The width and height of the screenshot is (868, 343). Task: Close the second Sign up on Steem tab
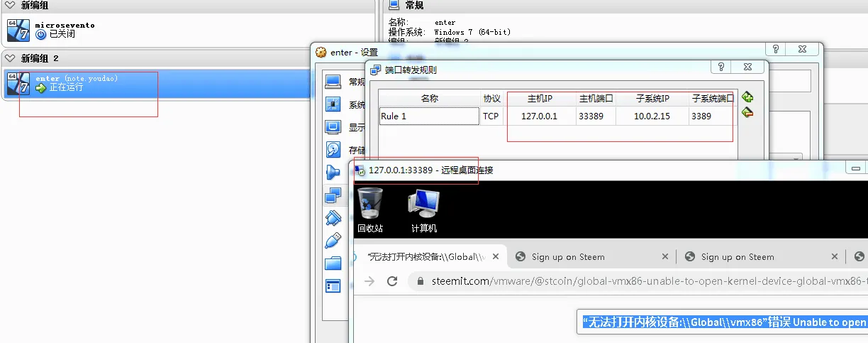(x=835, y=257)
